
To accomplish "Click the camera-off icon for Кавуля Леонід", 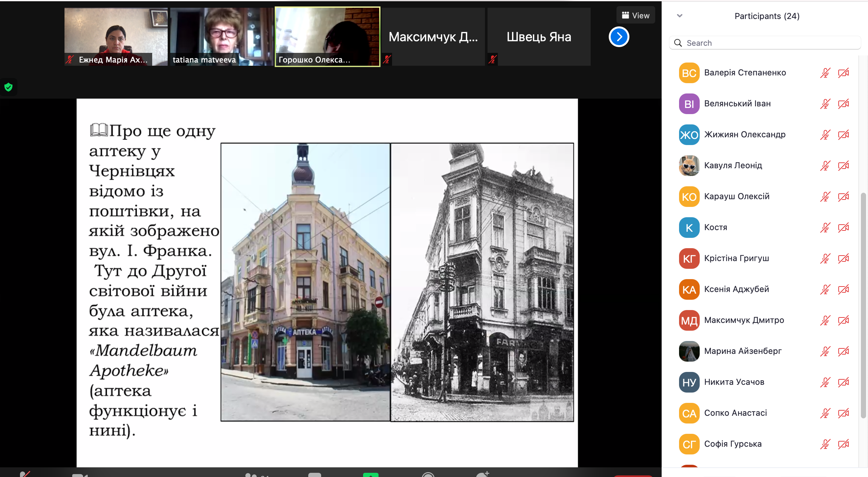I will coord(843,166).
